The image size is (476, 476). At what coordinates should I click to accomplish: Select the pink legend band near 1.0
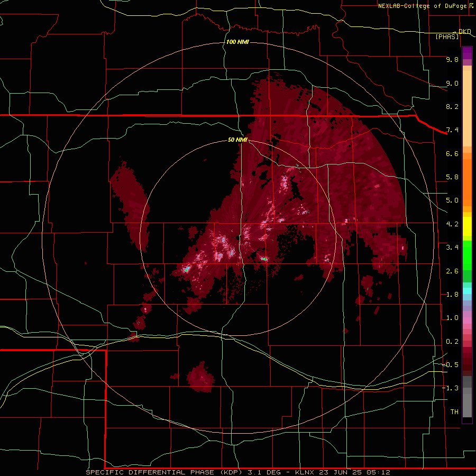[467, 321]
